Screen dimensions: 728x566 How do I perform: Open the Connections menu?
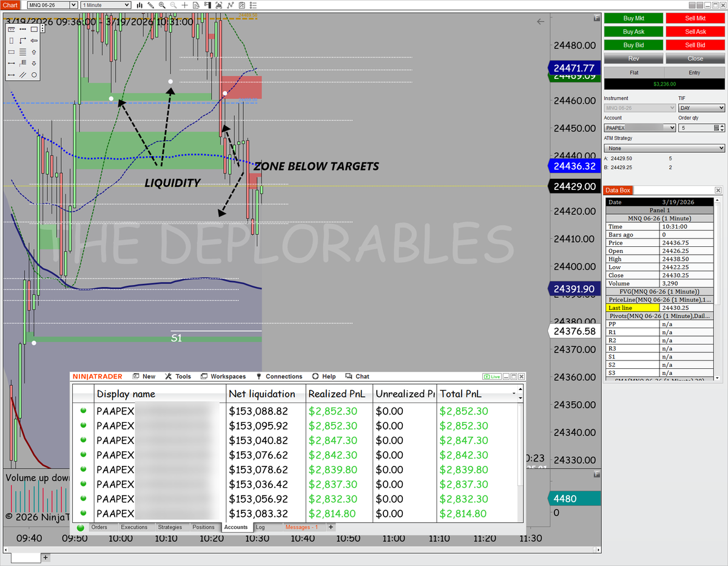(x=279, y=377)
